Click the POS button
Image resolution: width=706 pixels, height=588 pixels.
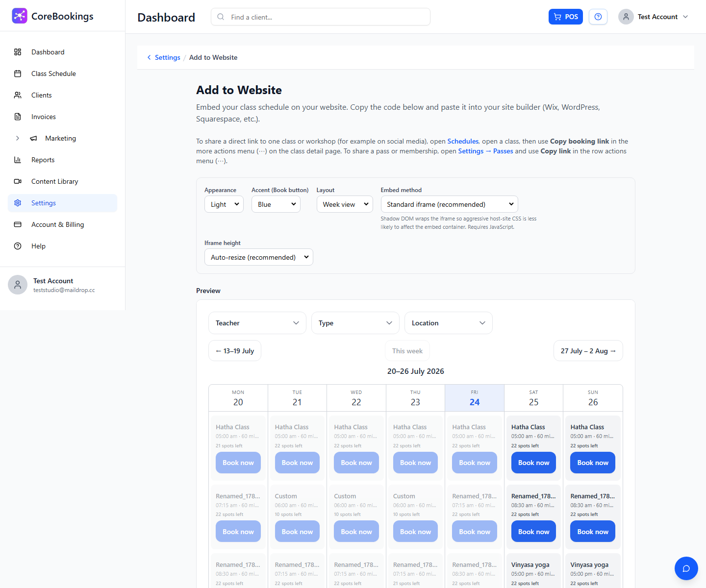tap(566, 17)
